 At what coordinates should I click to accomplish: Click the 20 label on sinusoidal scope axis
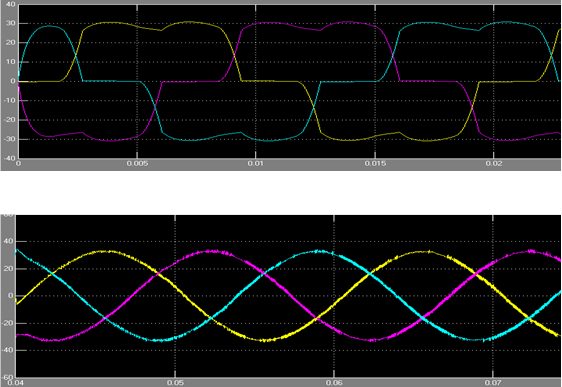pos(9,269)
